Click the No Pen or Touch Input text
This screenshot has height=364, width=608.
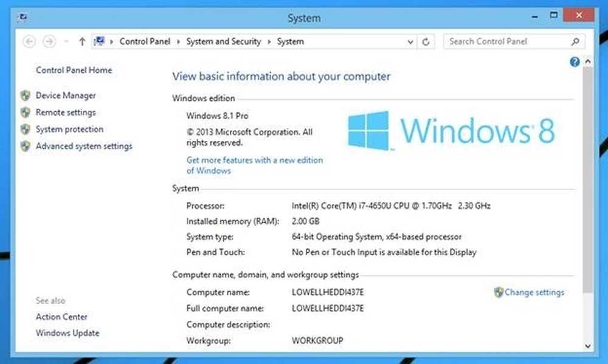tap(384, 252)
